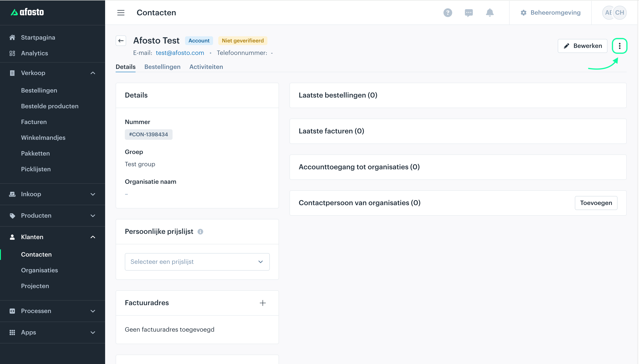Click the Startpagina home icon
The width and height of the screenshot is (639, 364).
(x=12, y=37)
